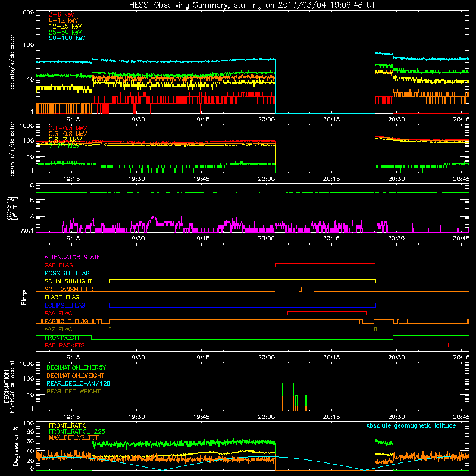Select the 6-12 keV legend label
Viewport: 476px width, 476px height.
[x=64, y=20]
